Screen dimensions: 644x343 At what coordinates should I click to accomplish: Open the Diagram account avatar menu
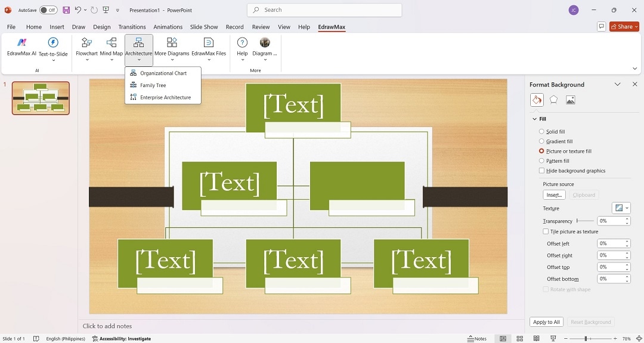pyautogui.click(x=265, y=50)
